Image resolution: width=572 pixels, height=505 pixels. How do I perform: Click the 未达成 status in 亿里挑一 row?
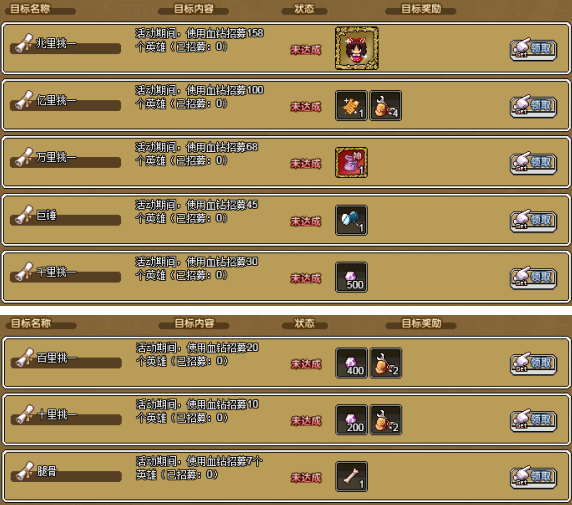(x=306, y=107)
